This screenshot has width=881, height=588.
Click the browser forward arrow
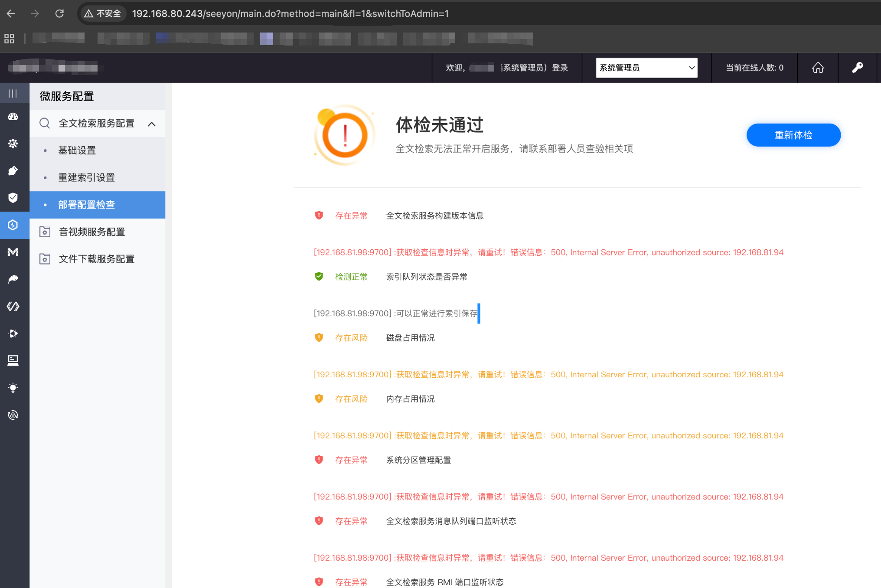pyautogui.click(x=35, y=13)
